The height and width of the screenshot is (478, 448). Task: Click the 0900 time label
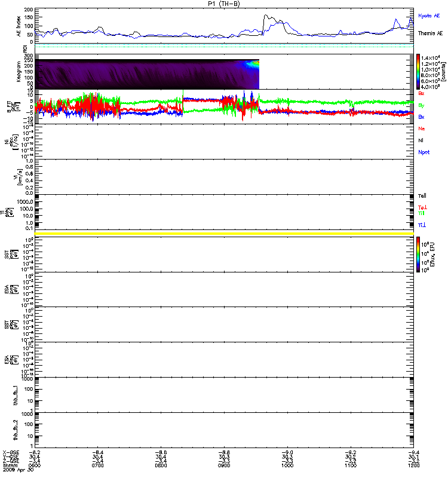point(224,465)
